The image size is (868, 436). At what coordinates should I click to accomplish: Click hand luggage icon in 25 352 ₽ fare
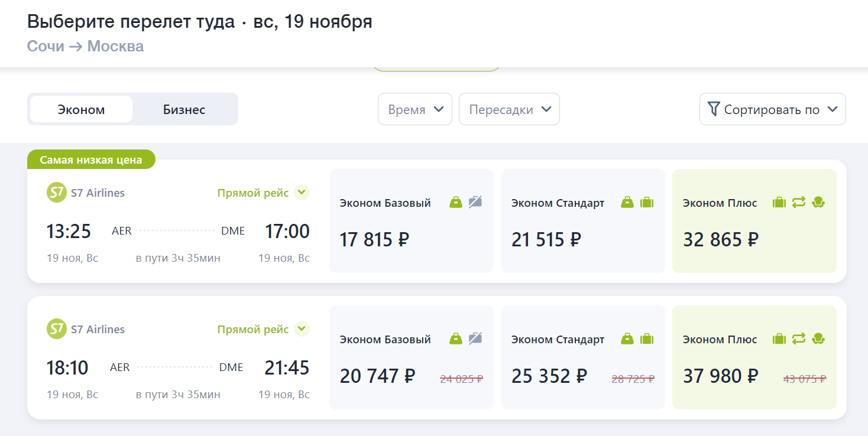click(x=627, y=339)
